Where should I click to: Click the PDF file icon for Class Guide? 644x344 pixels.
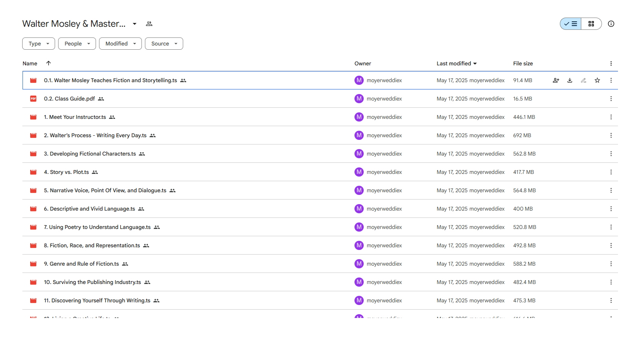click(x=33, y=99)
